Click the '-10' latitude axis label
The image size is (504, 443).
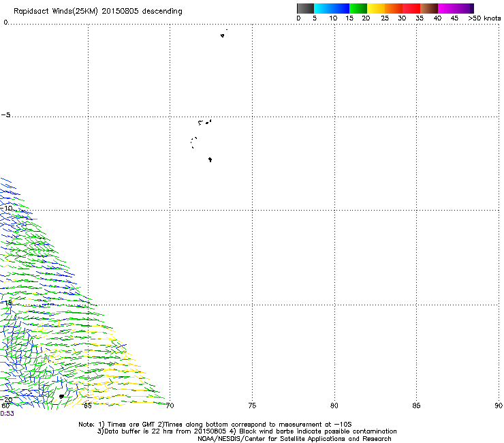[x=6, y=208]
